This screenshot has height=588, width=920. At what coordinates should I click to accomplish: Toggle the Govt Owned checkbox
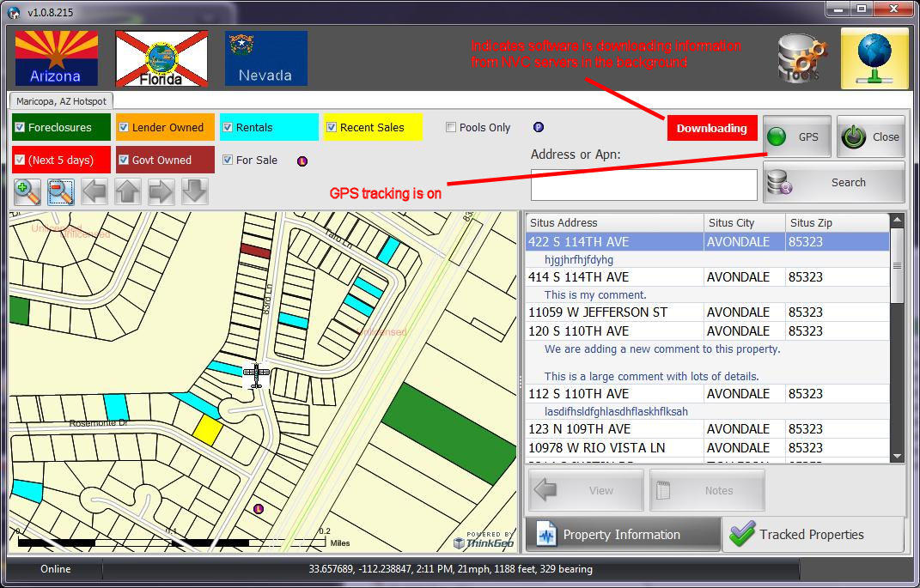tap(124, 160)
